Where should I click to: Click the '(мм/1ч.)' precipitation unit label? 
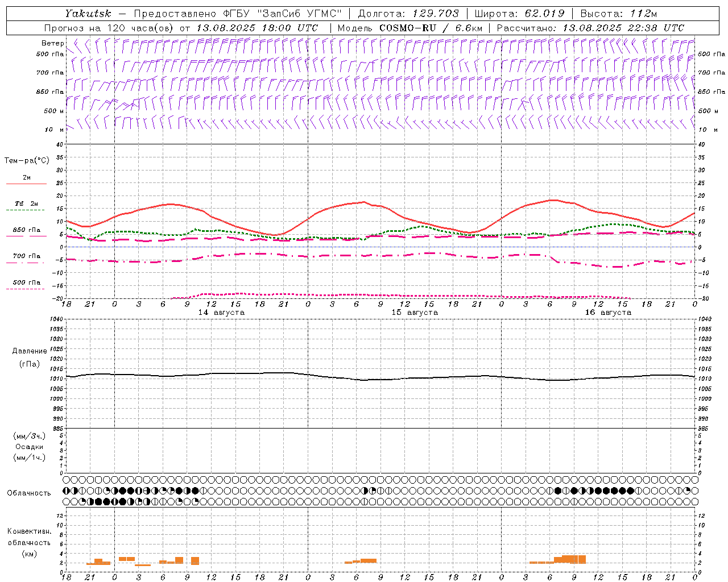pyautogui.click(x=30, y=458)
